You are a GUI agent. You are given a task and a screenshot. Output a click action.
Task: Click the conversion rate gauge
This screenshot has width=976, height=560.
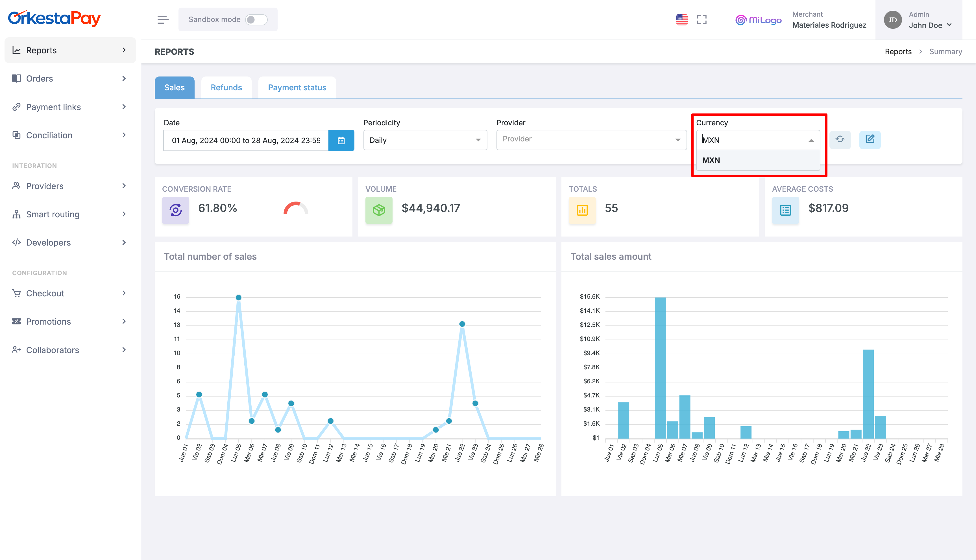tap(296, 208)
